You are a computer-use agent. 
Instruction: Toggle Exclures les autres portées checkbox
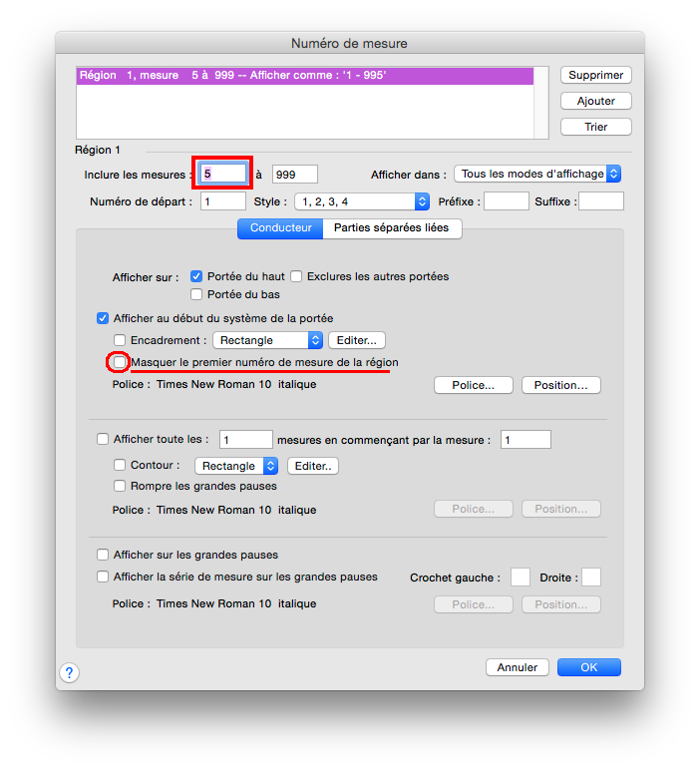(296, 276)
